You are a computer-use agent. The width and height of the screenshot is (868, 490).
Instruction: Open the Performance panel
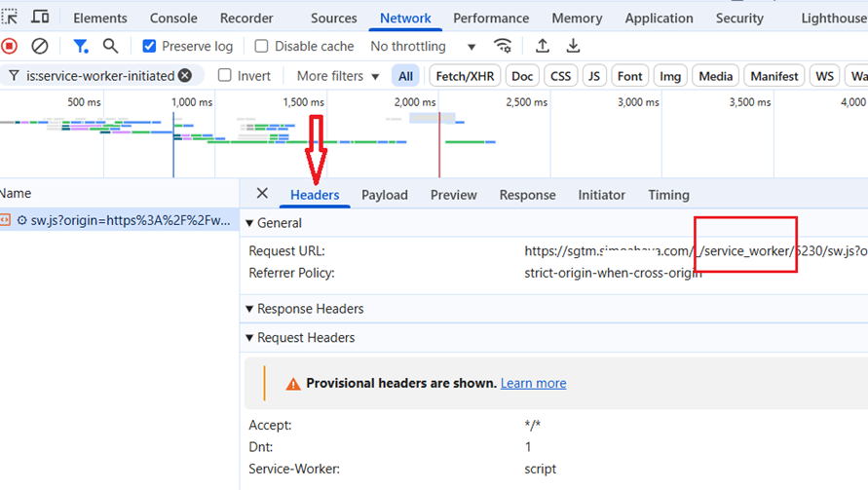491,19
